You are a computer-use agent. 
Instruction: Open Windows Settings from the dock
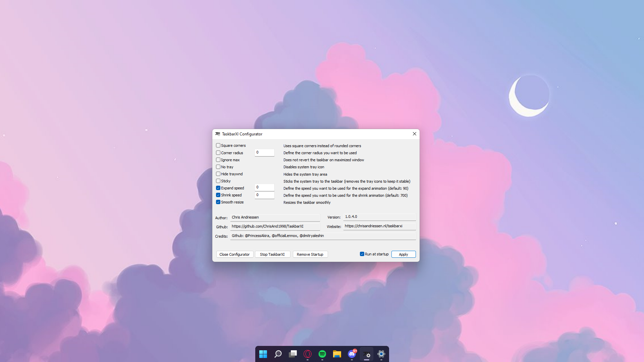381,354
